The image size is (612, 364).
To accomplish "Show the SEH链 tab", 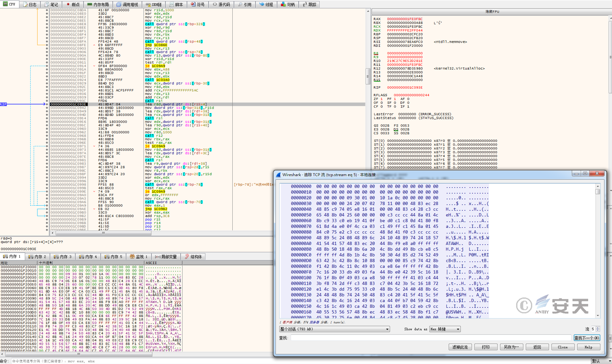I will point(154,4).
